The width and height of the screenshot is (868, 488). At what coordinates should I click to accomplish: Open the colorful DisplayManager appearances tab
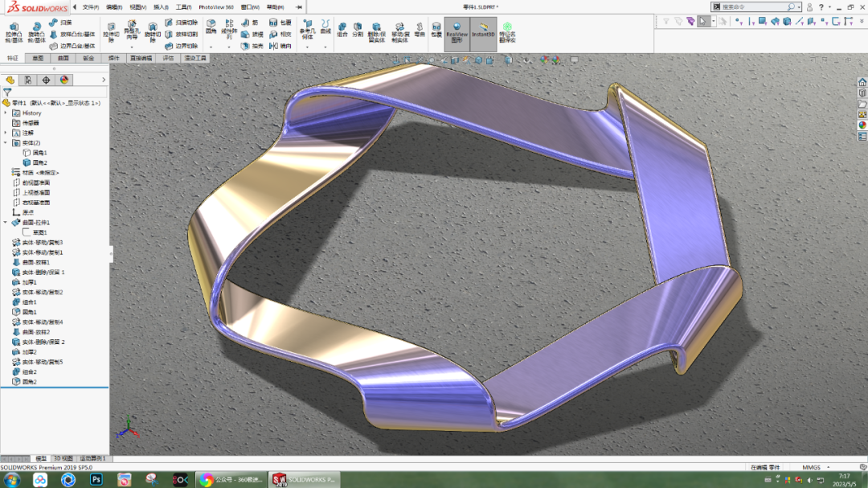(x=64, y=80)
